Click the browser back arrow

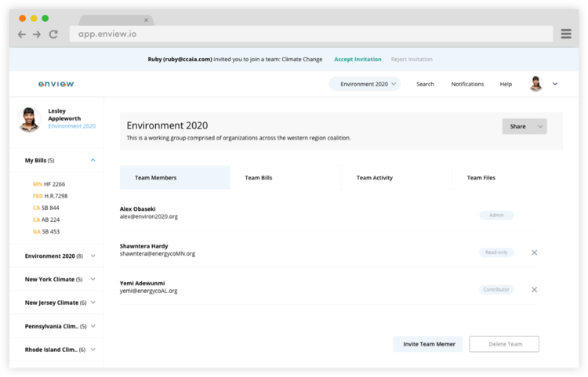coord(22,34)
